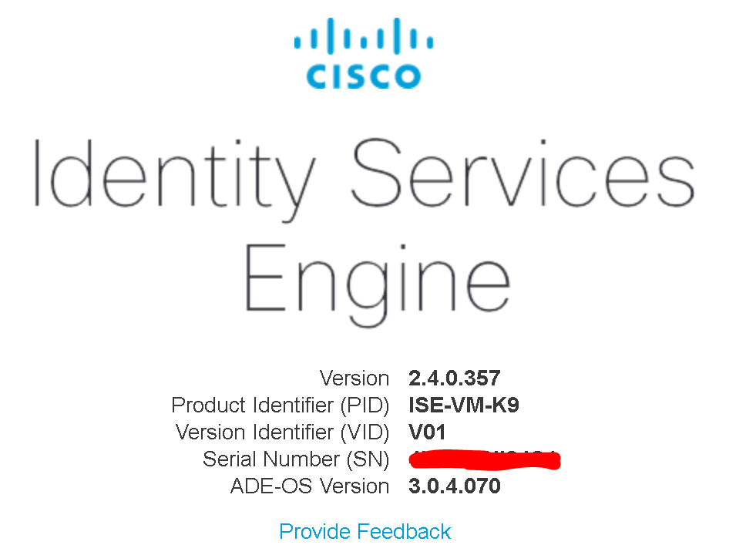Image resolution: width=756 pixels, height=545 pixels.
Task: Click the Version label
Action: pyautogui.click(x=354, y=378)
